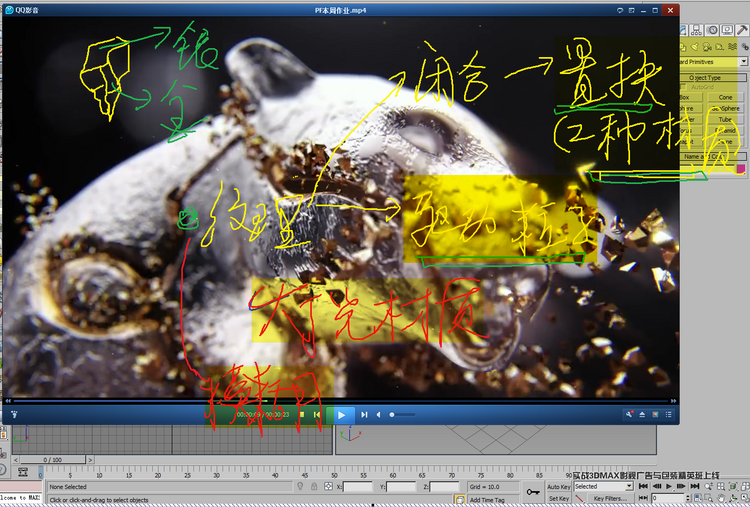
Task: Select the Systems category icon
Action: 744,46
